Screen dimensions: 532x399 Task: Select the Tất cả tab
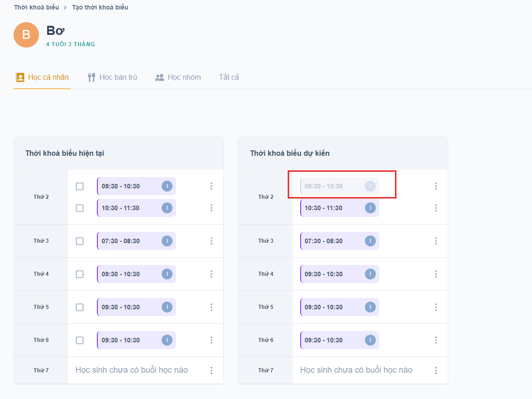pos(229,77)
